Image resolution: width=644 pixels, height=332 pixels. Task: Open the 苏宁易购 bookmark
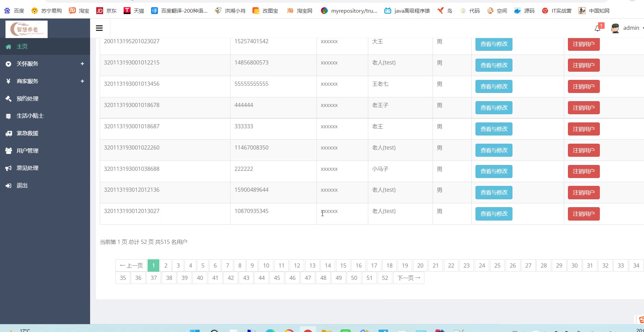46,11
